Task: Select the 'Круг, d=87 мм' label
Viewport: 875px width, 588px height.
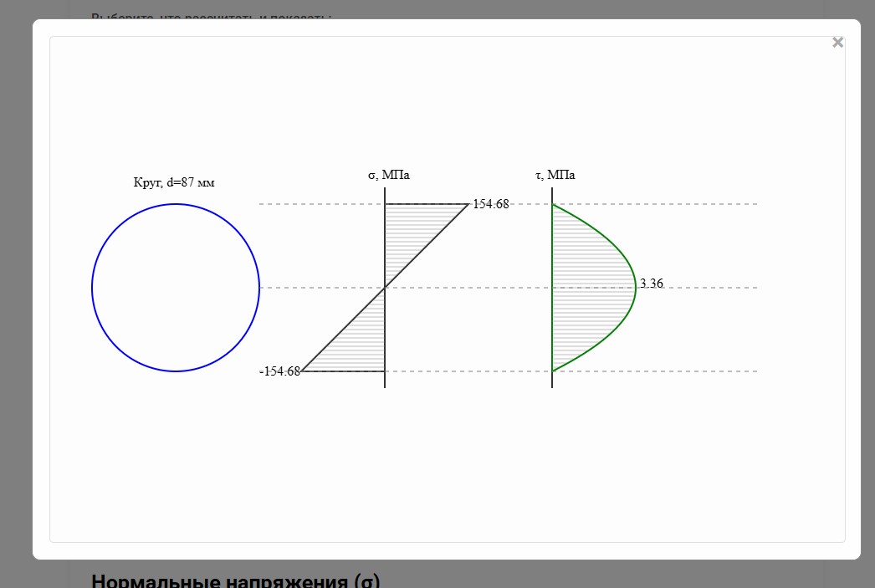Action: pyautogui.click(x=174, y=182)
